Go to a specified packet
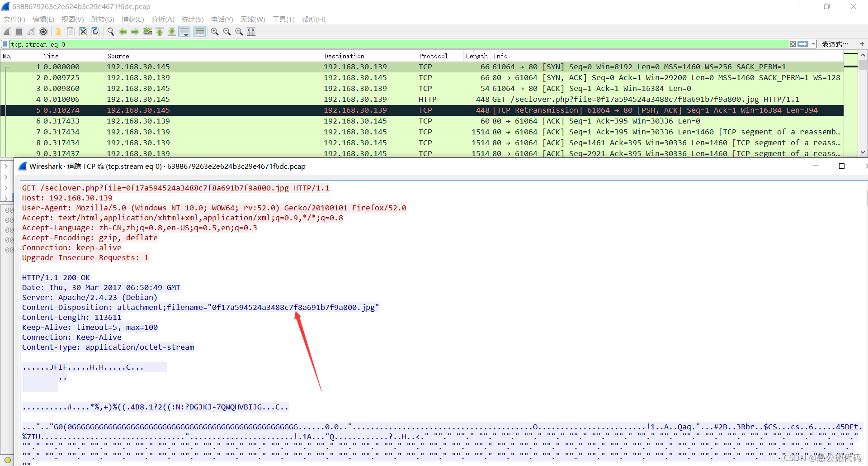This screenshot has width=868, height=466. tap(147, 32)
